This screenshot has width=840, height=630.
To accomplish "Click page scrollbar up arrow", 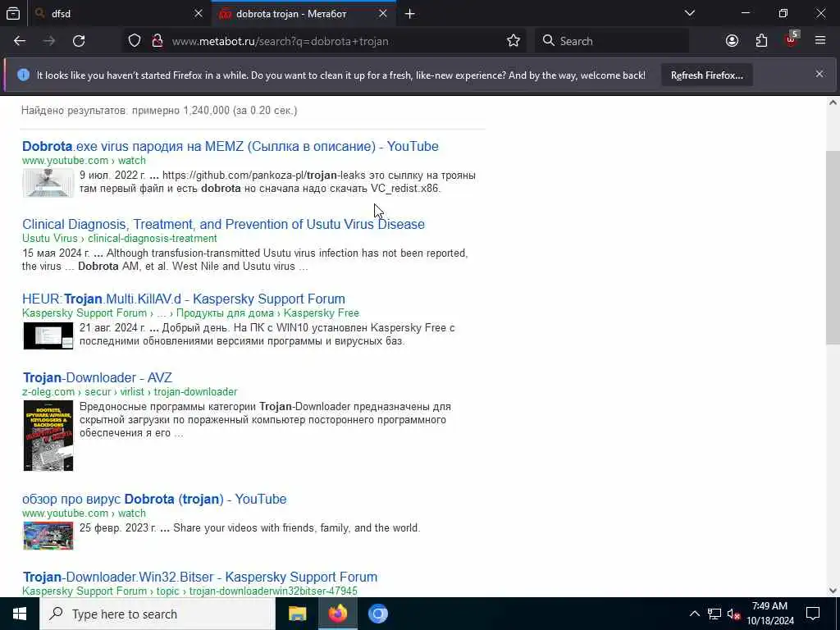I will (x=833, y=103).
